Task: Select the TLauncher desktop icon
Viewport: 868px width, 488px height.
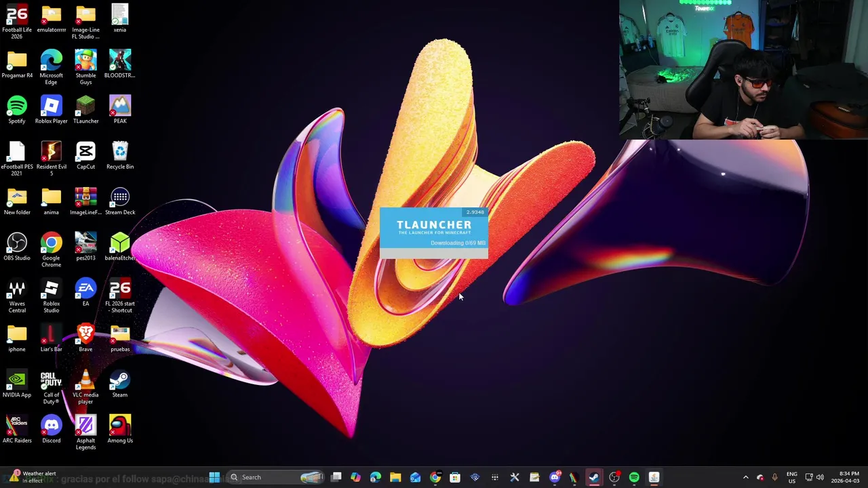Action: [85, 110]
